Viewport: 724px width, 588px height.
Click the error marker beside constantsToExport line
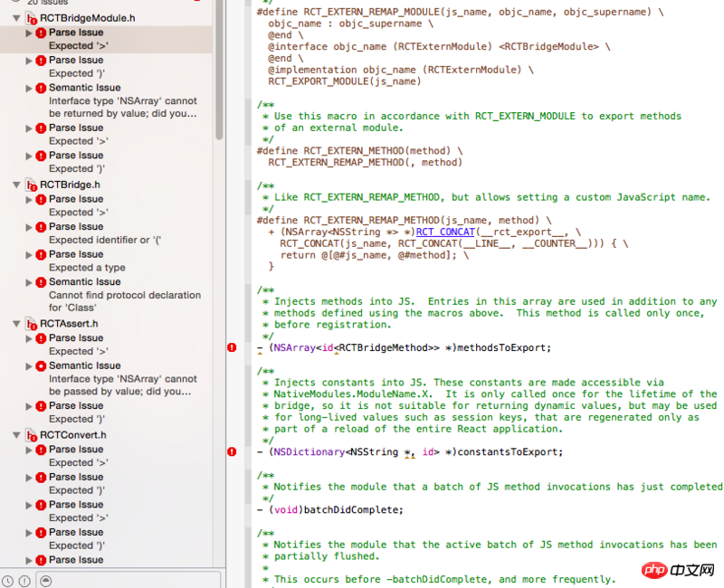232,451
